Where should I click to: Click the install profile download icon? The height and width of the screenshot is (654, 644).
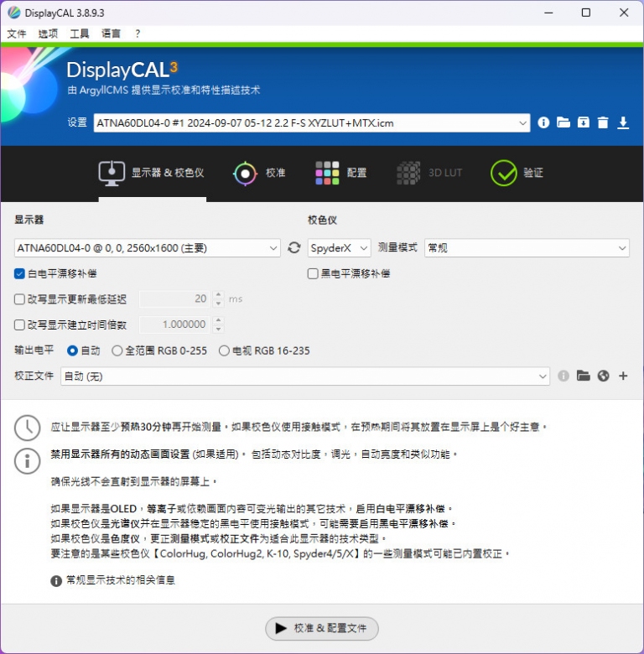[623, 122]
